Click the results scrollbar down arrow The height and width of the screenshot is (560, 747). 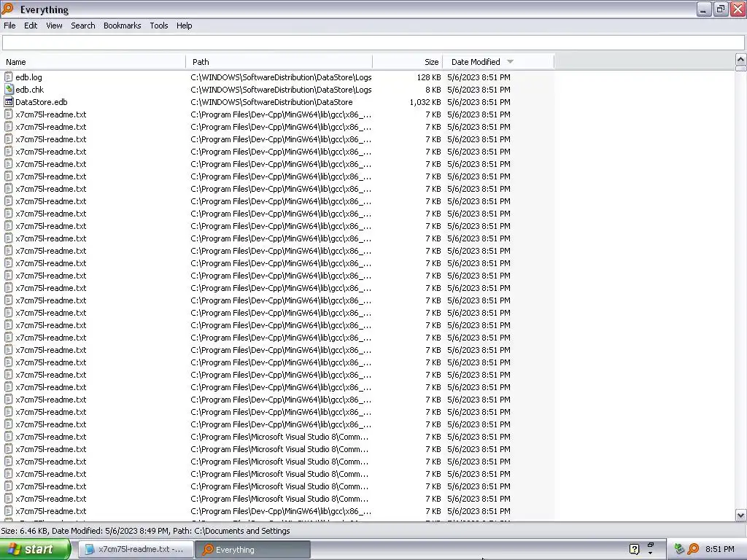tap(740, 515)
